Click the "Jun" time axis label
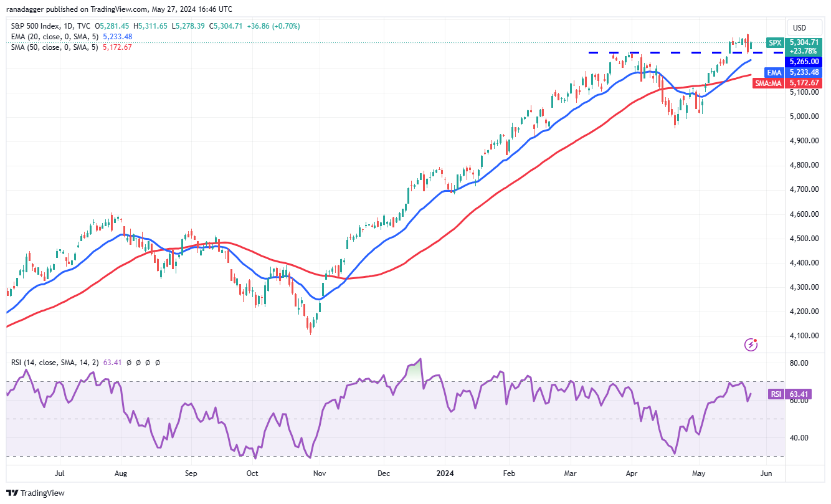This screenshot has height=504, width=831. point(766,473)
